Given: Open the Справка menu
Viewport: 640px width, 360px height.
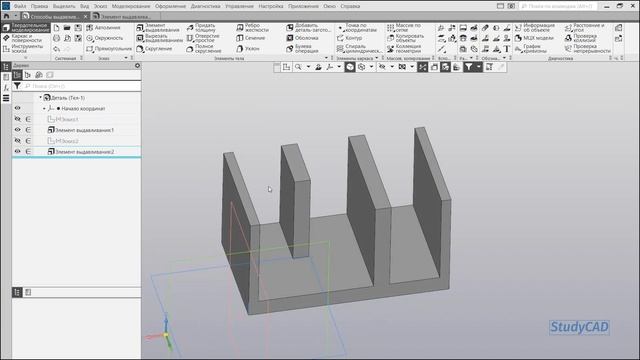Looking at the screenshot, I should coord(350,6).
